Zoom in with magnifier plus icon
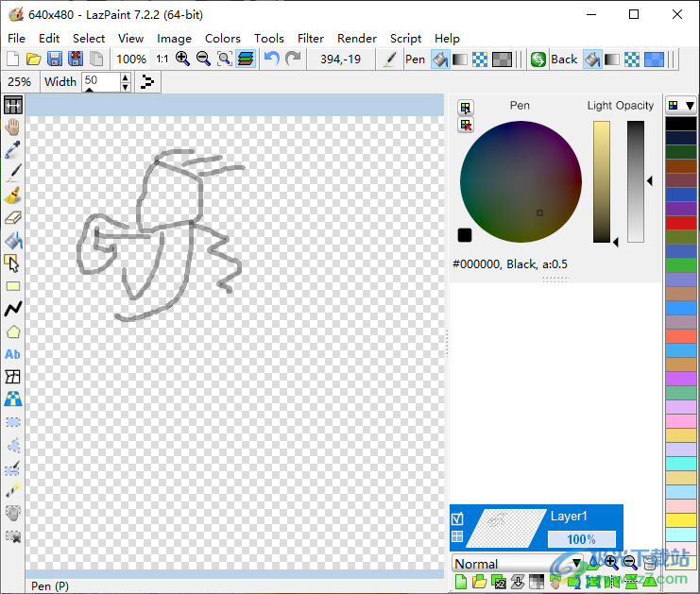 click(182, 59)
